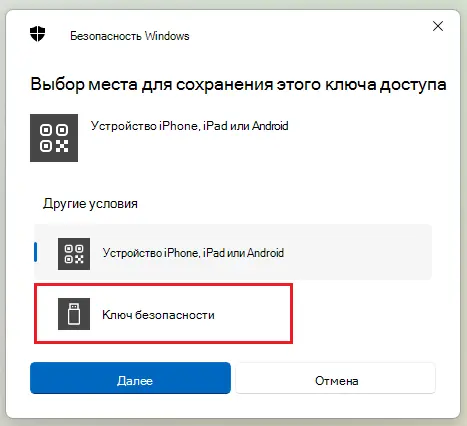
Task: Click the word Windows in the dialog title
Action: [167, 36]
